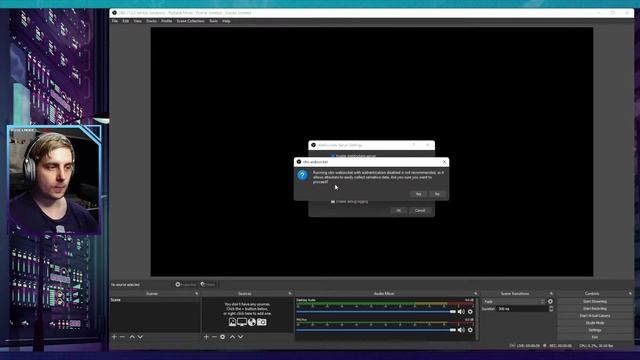This screenshot has width=640, height=360.
Task: Remove the selected scene with minus icon
Action: (x=122, y=337)
